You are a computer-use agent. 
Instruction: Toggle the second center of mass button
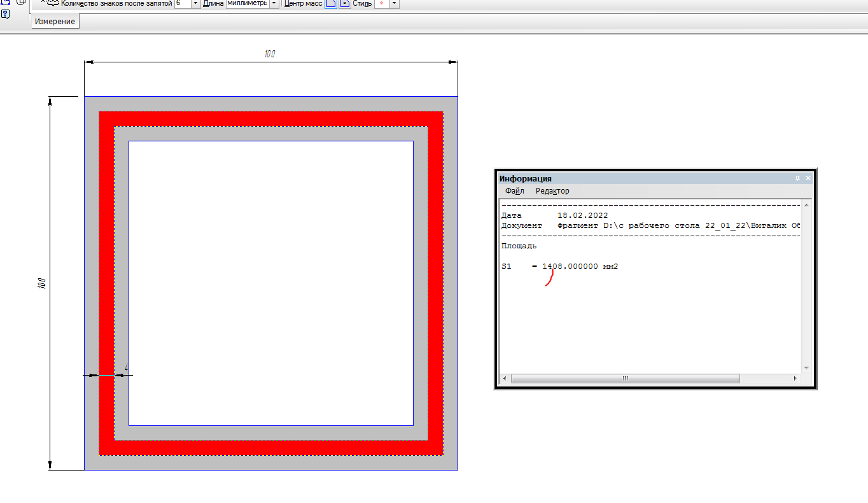click(344, 4)
